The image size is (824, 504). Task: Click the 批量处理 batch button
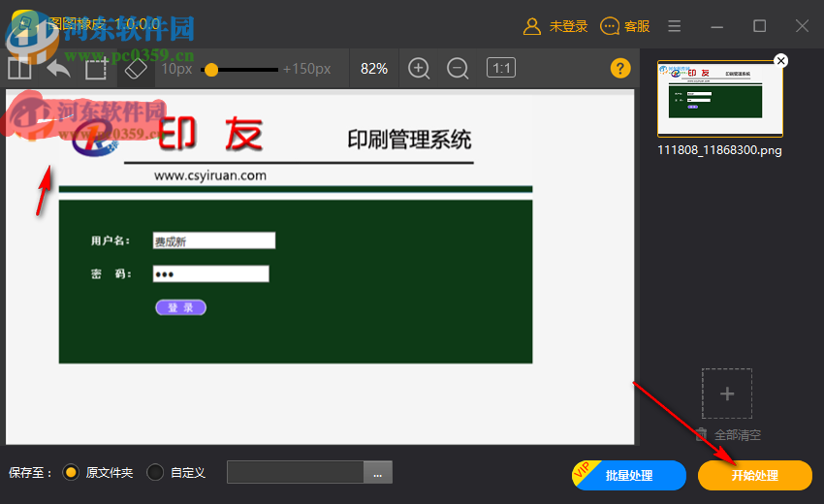pyautogui.click(x=629, y=475)
